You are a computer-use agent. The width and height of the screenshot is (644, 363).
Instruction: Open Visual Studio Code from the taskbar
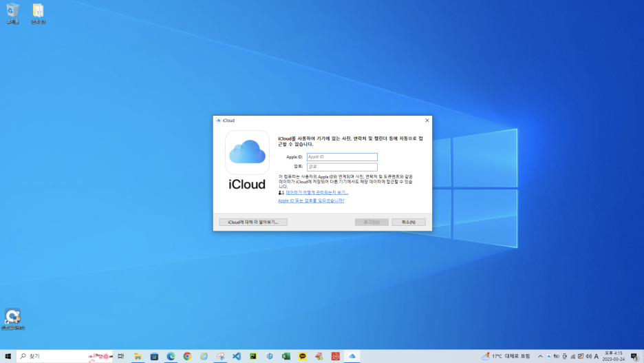pyautogui.click(x=237, y=356)
